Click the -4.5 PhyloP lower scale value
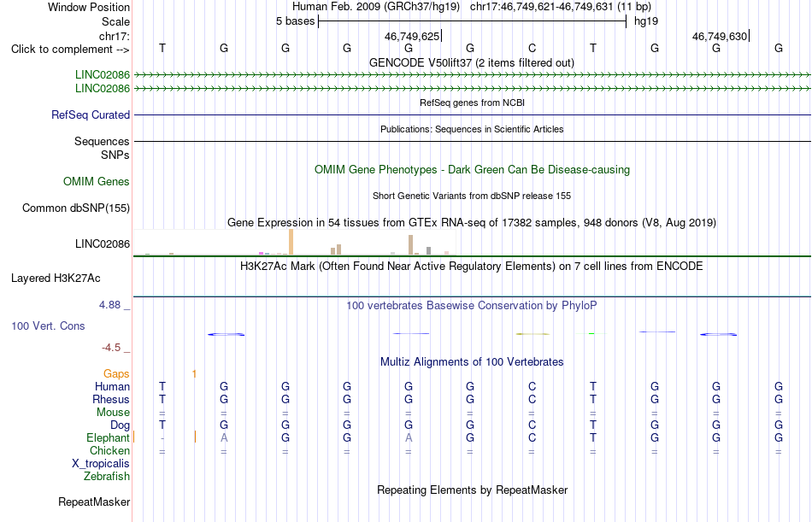 (x=111, y=348)
